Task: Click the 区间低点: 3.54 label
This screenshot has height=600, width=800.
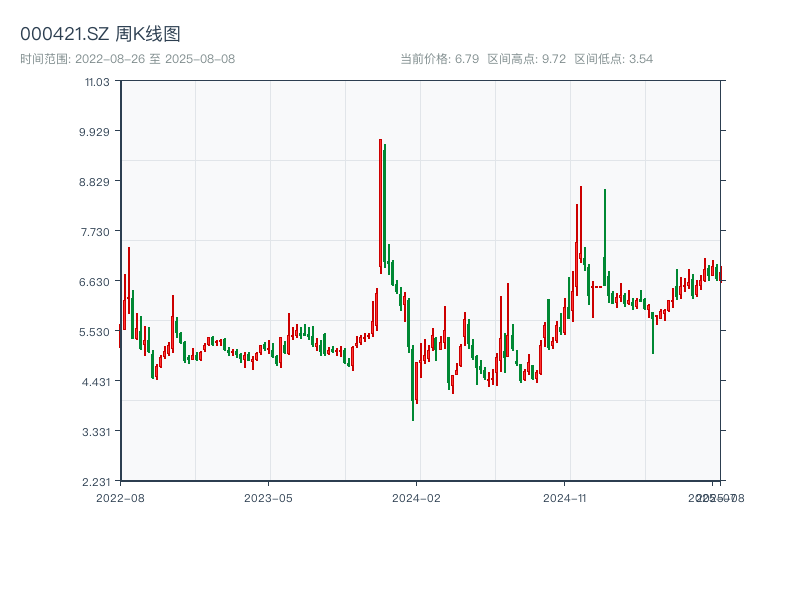Action: [613, 59]
